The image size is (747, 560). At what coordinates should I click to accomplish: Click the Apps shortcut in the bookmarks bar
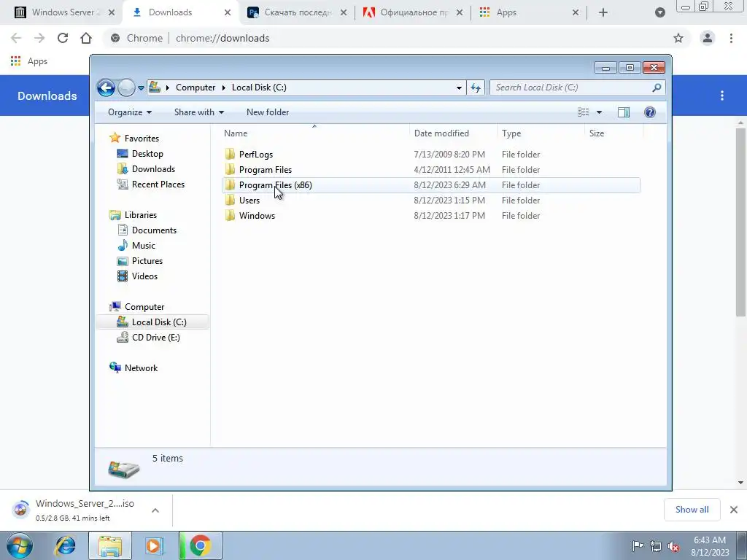[29, 61]
